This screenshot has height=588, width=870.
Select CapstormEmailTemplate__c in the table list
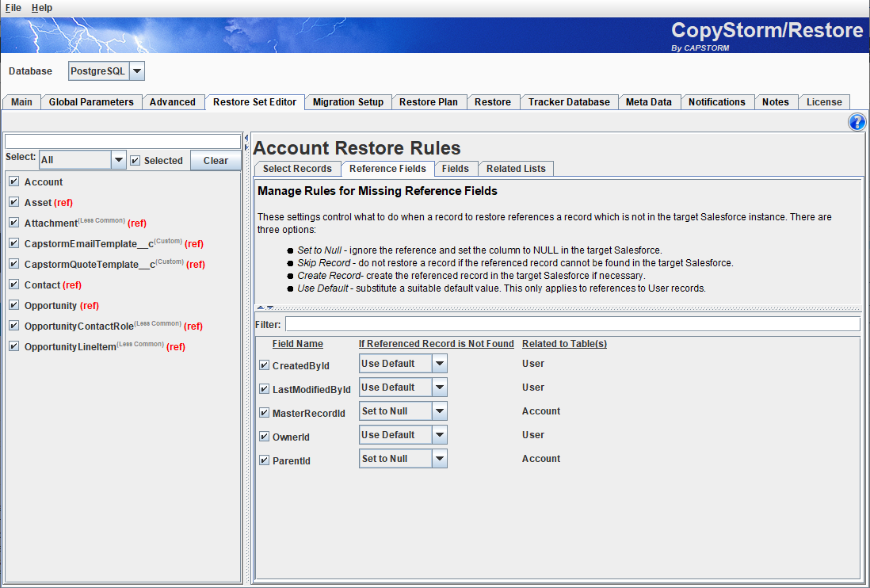[x=114, y=243]
